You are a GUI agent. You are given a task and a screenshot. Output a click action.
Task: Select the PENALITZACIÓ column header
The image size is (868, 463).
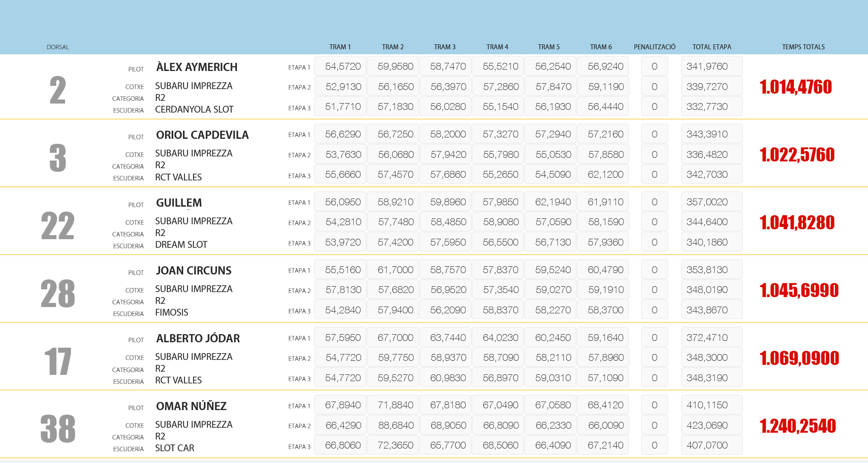pos(654,47)
